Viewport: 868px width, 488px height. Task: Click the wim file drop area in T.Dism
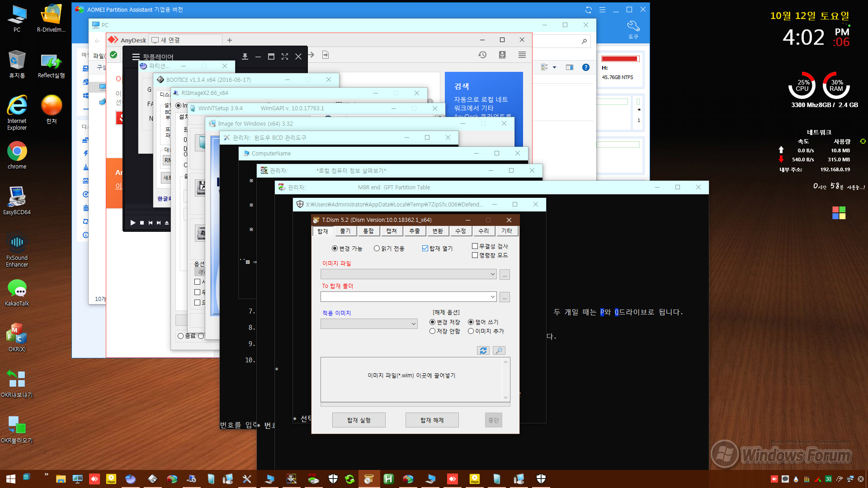[x=411, y=380]
